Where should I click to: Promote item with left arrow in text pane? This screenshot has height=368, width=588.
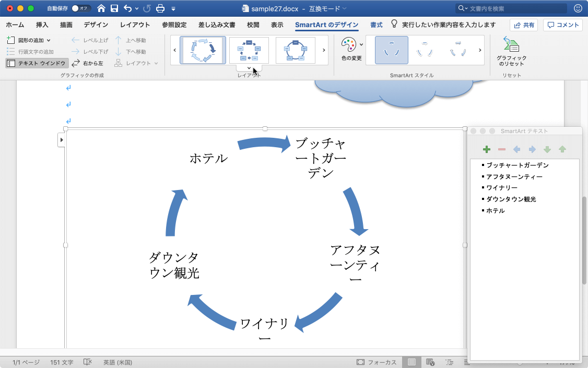tap(517, 149)
